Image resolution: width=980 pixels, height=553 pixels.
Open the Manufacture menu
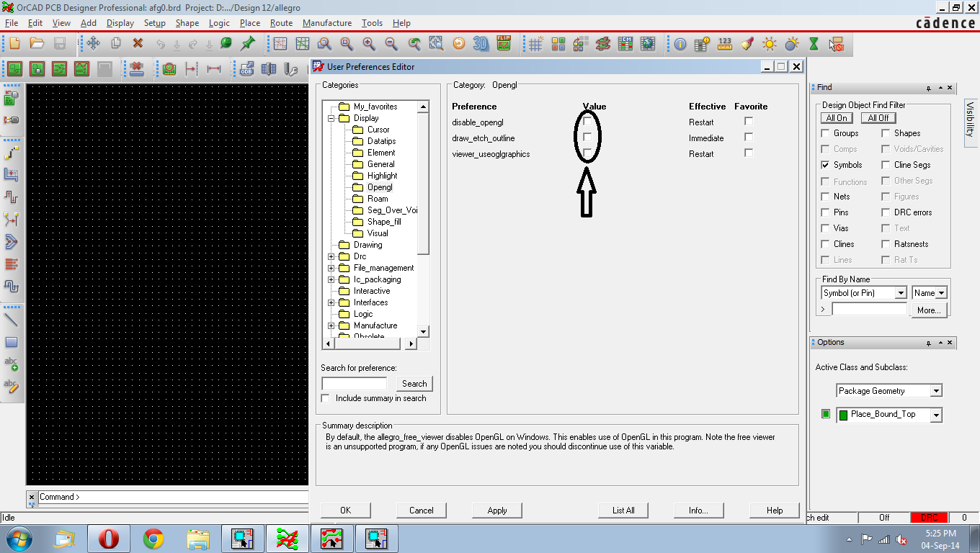pos(326,23)
